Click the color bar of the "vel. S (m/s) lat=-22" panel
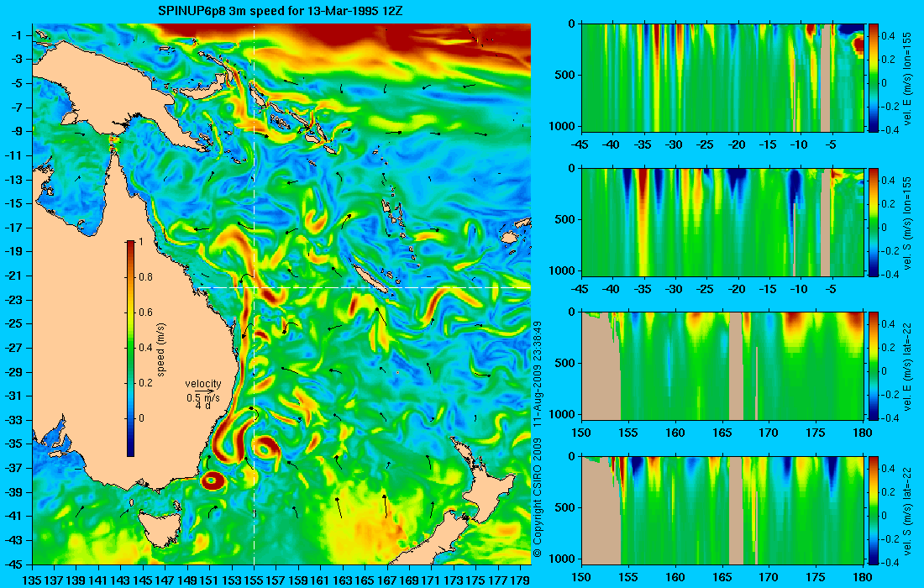The height and width of the screenshot is (588, 924). (x=874, y=510)
